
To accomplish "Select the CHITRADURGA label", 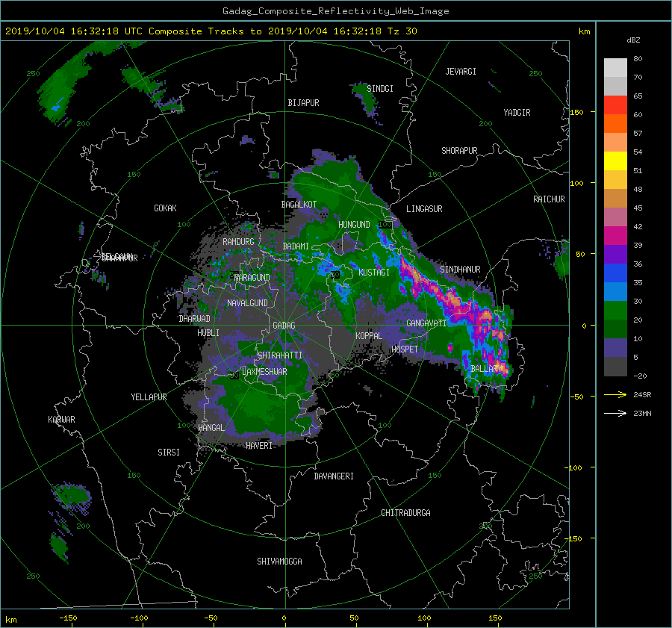I will (x=405, y=513).
